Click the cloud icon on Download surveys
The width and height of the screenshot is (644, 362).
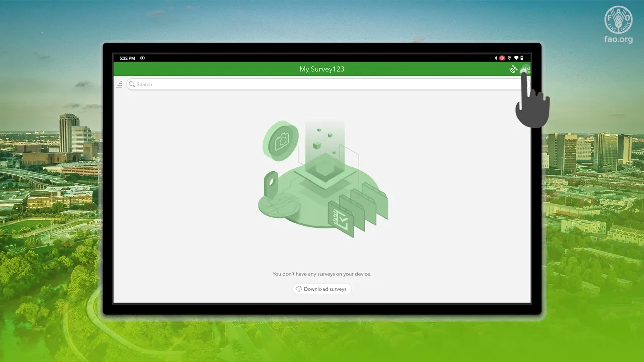coord(299,289)
